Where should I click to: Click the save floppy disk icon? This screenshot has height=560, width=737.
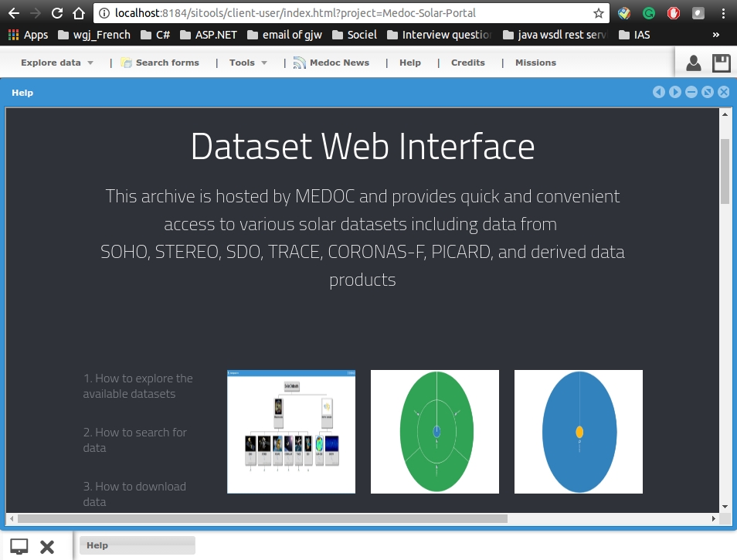click(721, 63)
